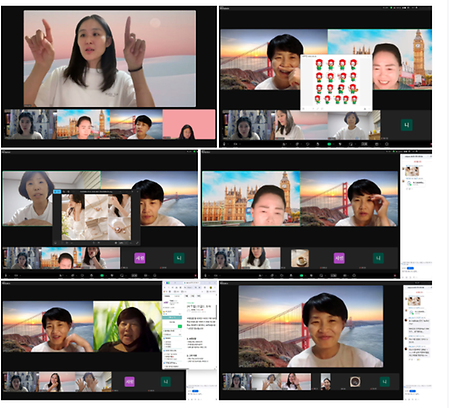Screen dimensions: 450x408
Task: Expand audio options caret in sticker-popup meeting toolbar
Action: [x=228, y=144]
